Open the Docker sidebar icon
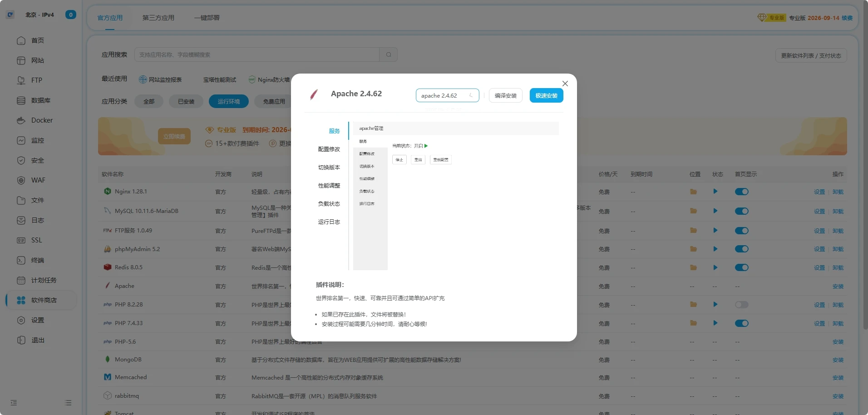 click(21, 120)
